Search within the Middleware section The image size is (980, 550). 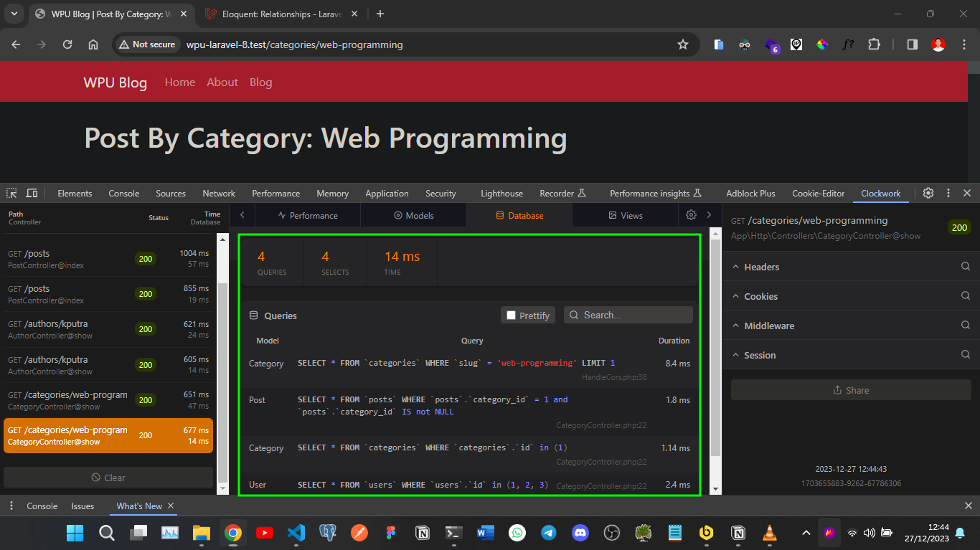(x=967, y=325)
